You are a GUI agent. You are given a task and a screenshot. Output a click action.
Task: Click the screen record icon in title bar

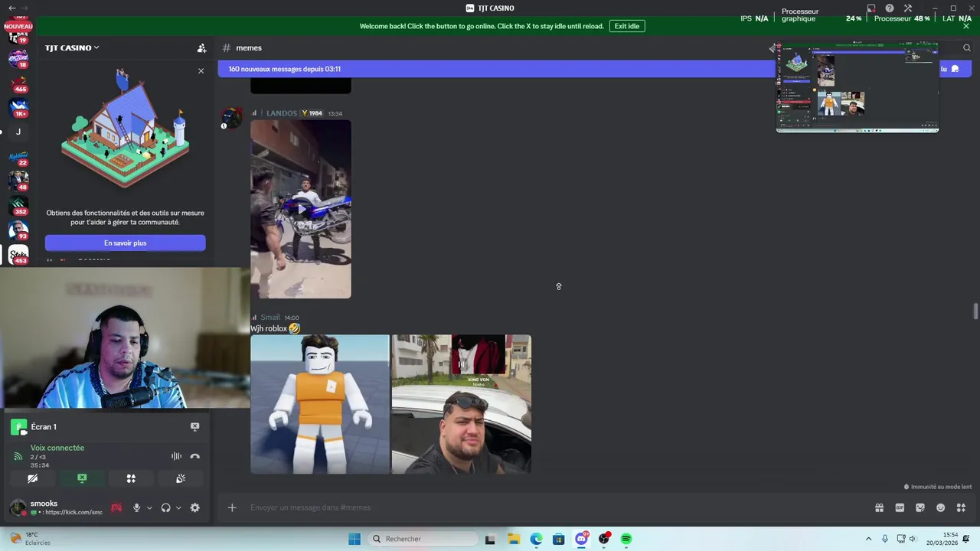[x=871, y=8]
